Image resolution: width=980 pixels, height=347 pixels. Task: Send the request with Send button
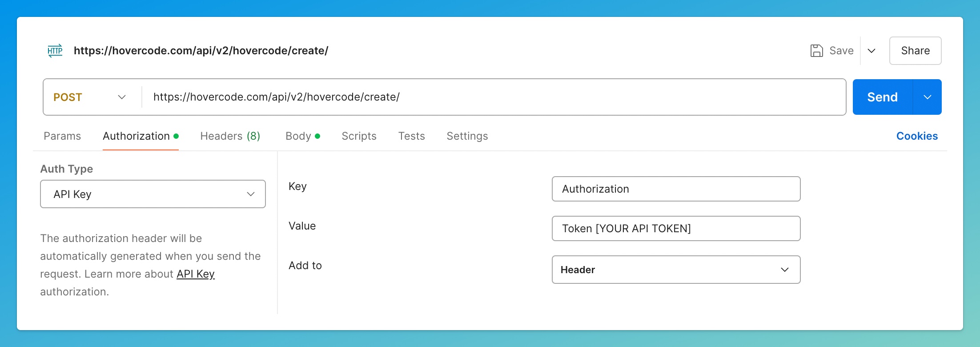[882, 97]
